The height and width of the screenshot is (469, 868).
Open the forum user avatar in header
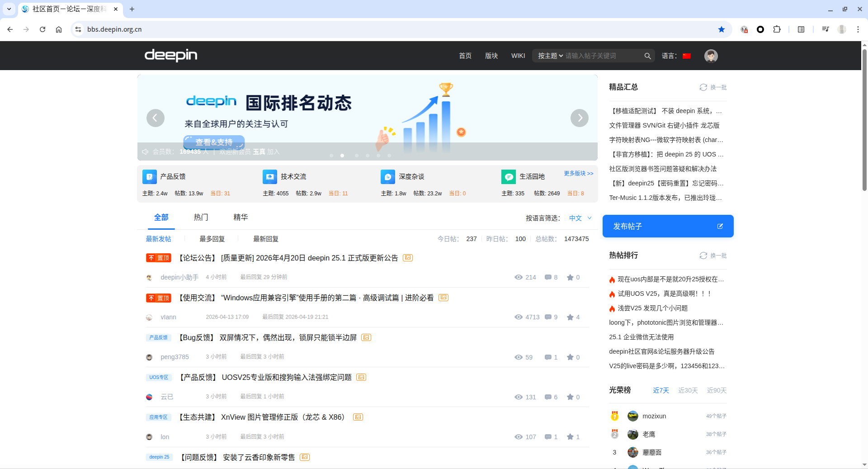pos(711,56)
